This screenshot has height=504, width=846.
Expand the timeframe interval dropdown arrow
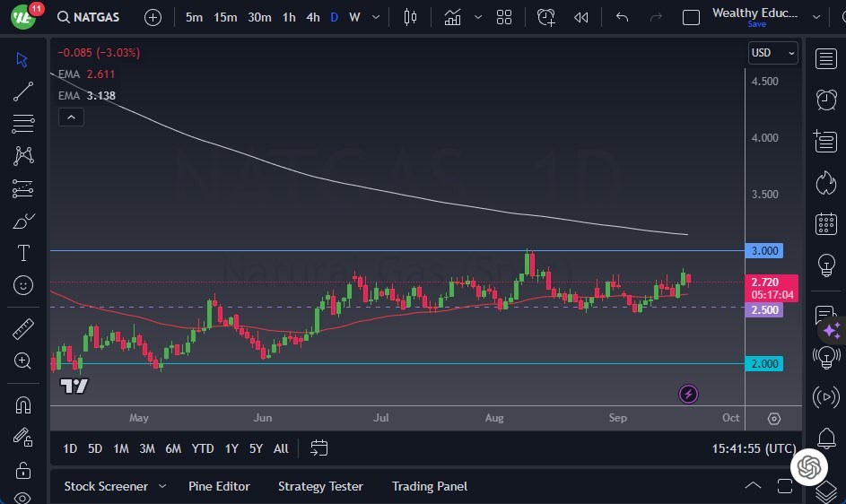point(375,17)
